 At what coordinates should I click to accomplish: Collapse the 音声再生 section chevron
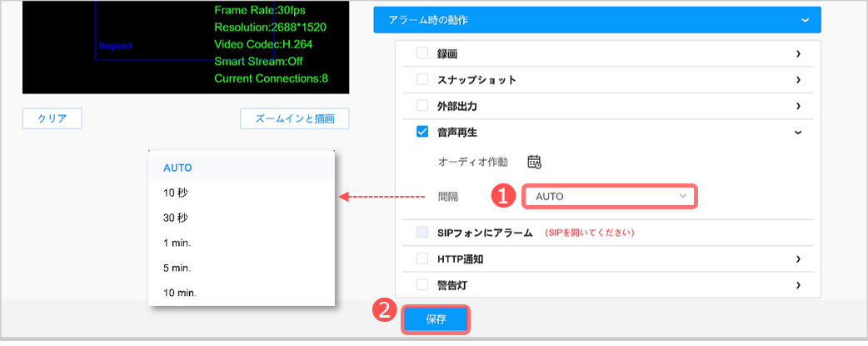(798, 132)
